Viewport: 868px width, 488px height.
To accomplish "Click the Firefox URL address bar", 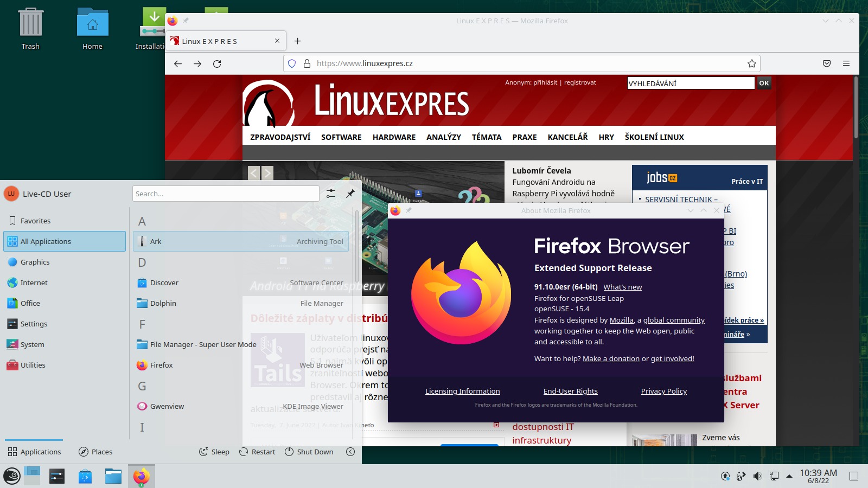I will (521, 63).
